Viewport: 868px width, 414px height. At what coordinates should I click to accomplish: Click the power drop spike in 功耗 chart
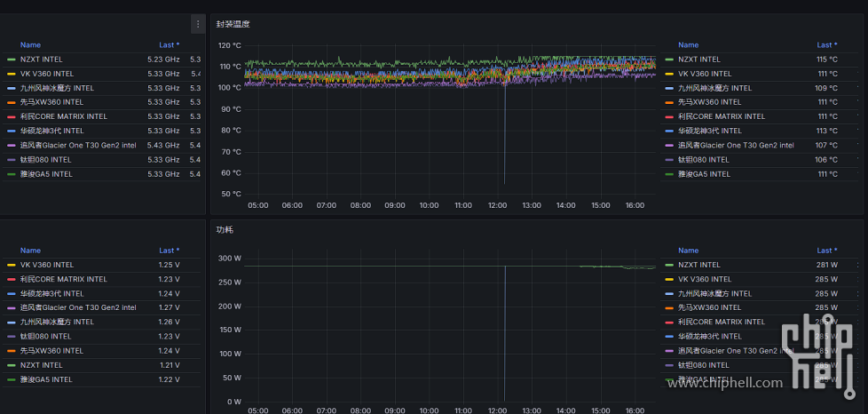(x=504, y=332)
